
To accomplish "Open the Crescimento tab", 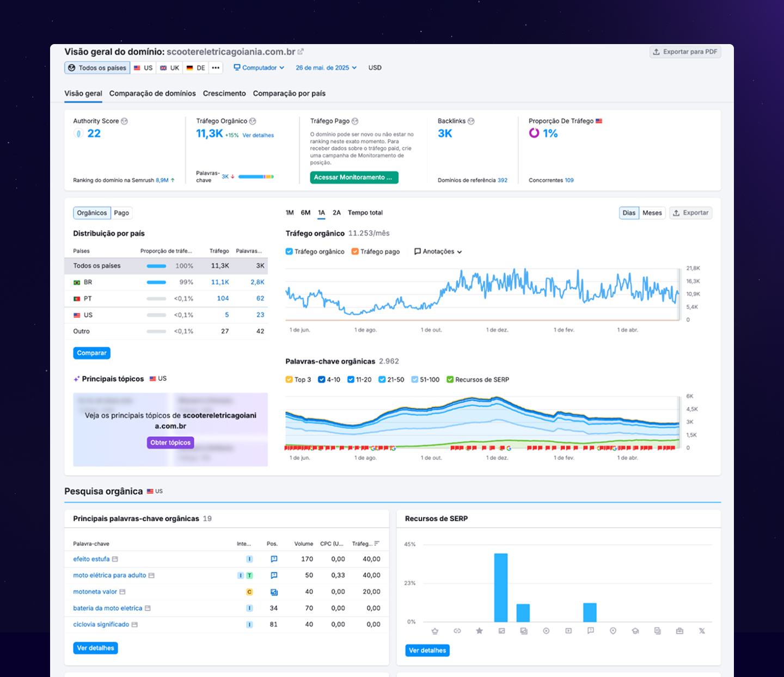I will tap(224, 94).
